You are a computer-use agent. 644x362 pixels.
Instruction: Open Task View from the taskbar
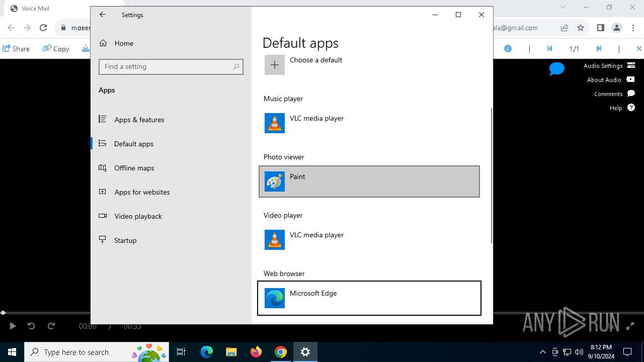(x=181, y=352)
